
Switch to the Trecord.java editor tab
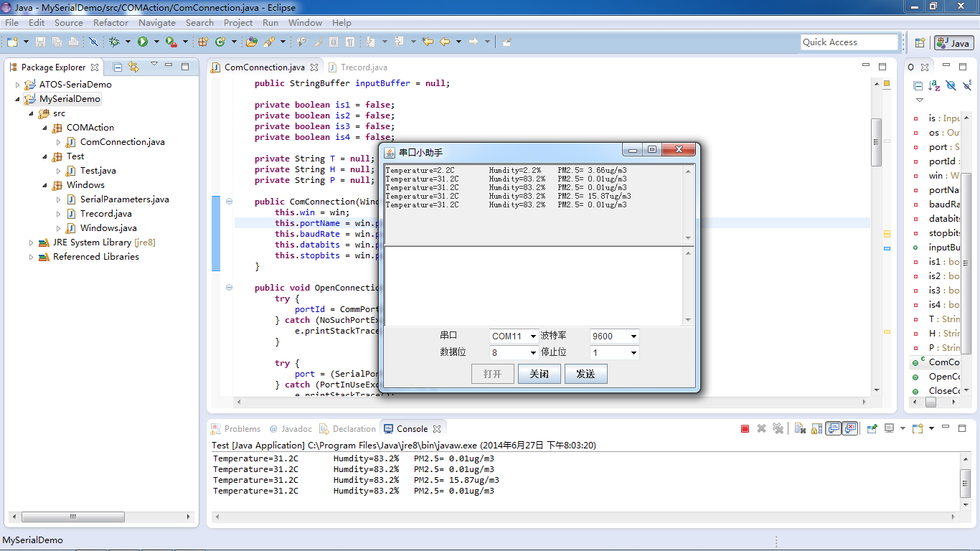click(363, 67)
